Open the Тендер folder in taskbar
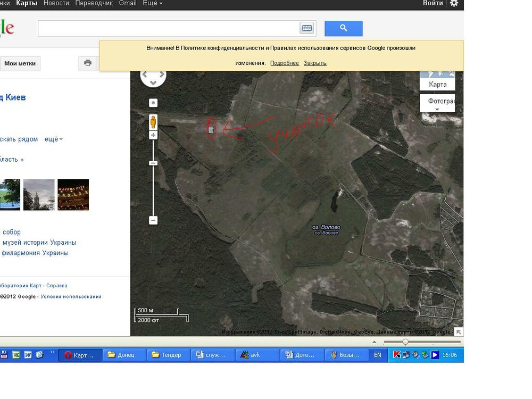 coord(168,355)
